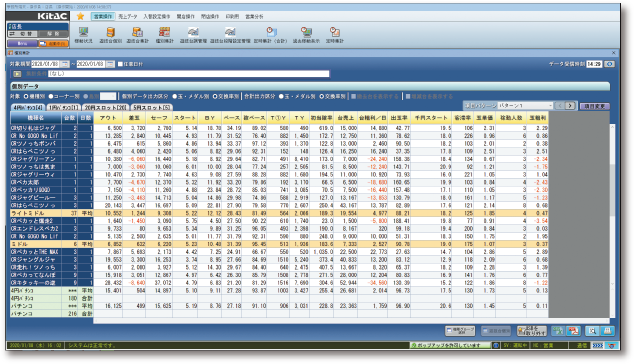Click the third bottom button with yellow icon
Viewport: 634px width, 364px height.
coord(532,331)
